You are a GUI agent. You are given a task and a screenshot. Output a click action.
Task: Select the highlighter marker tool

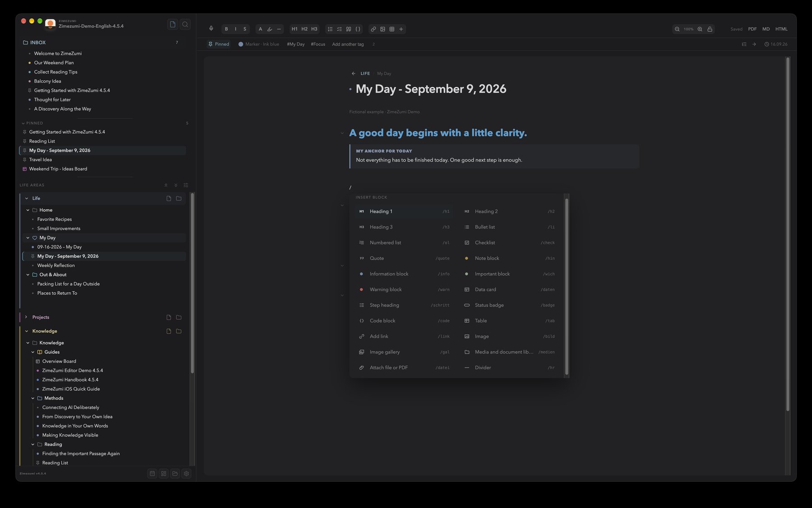click(x=270, y=29)
